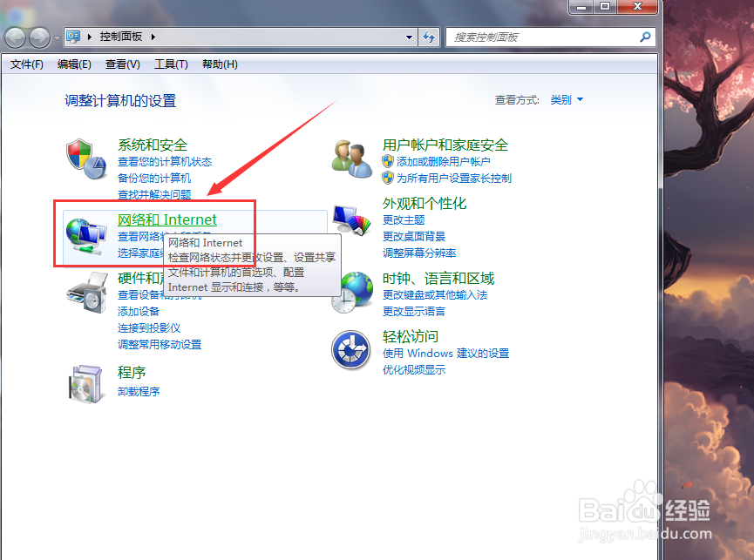Image resolution: width=754 pixels, height=560 pixels.
Task: Click the 网络和 Internet monitor icon
Action: click(85, 233)
